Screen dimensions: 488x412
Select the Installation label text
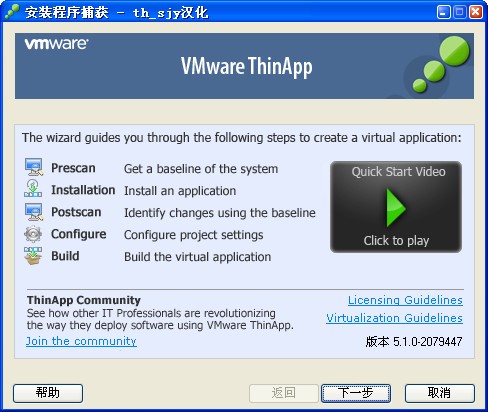[83, 190]
